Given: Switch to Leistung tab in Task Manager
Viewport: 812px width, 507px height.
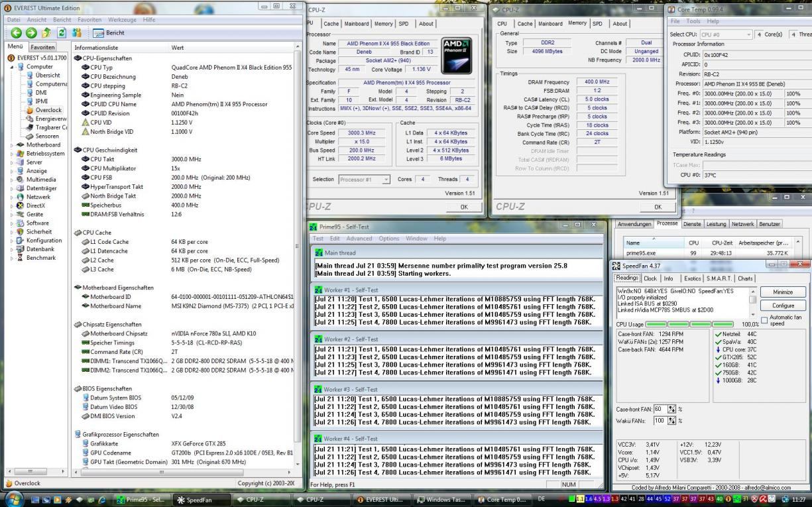Looking at the screenshot, I should click(x=717, y=224).
